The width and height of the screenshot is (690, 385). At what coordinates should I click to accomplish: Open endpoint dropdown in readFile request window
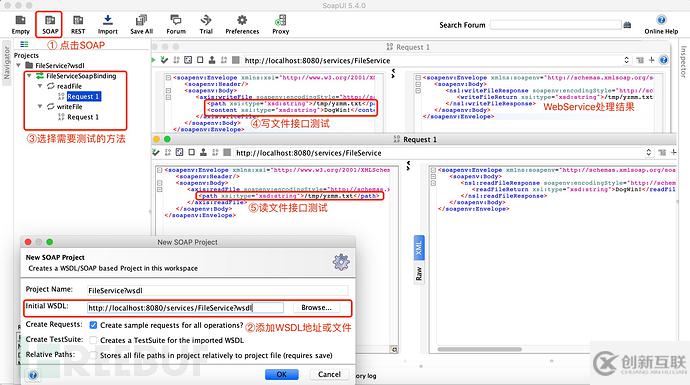[x=648, y=153]
